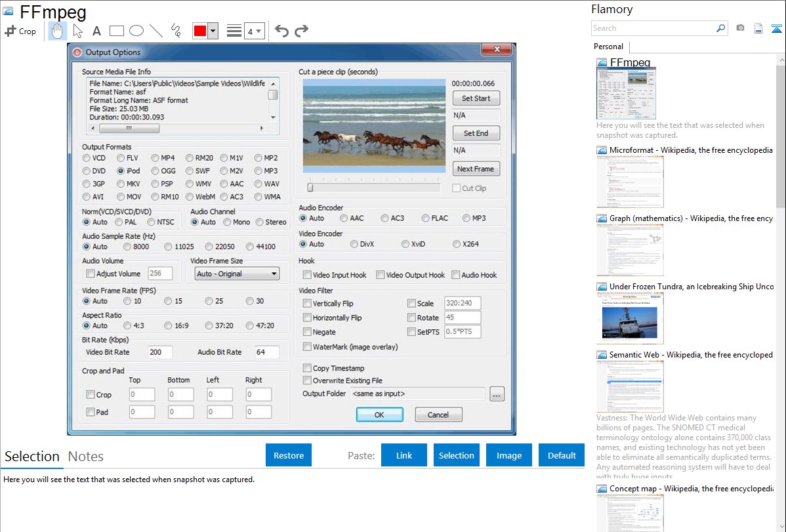Select the text annotation tool
This screenshot has height=532, width=786.
pyautogui.click(x=96, y=31)
